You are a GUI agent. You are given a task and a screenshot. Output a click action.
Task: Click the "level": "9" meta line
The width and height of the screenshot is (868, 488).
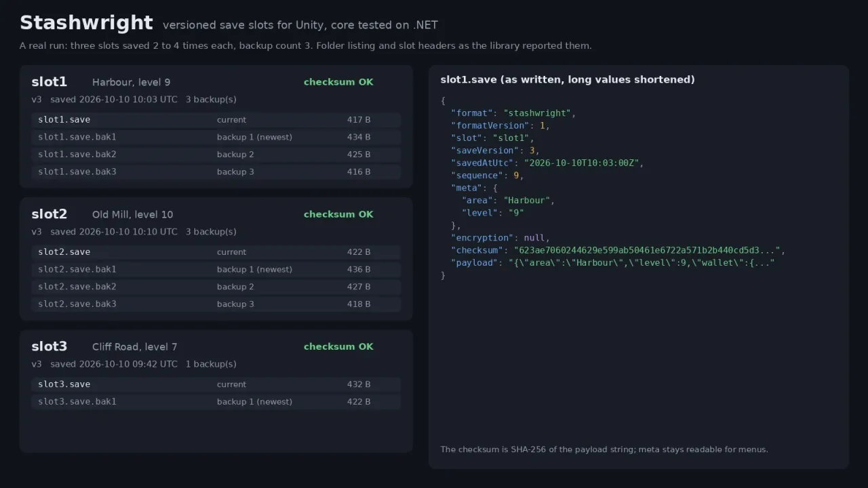[x=493, y=213]
